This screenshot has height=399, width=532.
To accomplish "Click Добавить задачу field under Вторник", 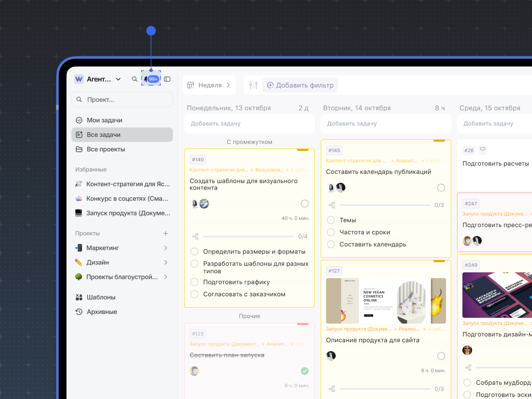I will point(385,124).
